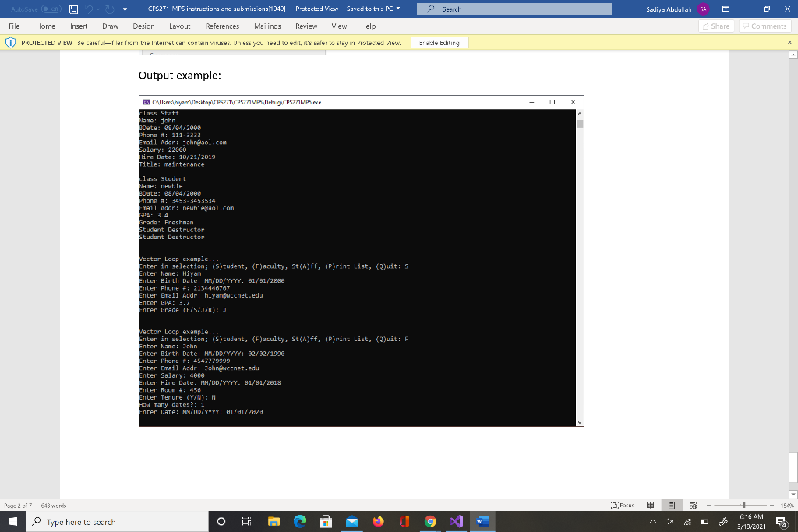The image size is (798, 532).
Task: Open Microsoft Store taskbar icon
Action: click(326, 522)
